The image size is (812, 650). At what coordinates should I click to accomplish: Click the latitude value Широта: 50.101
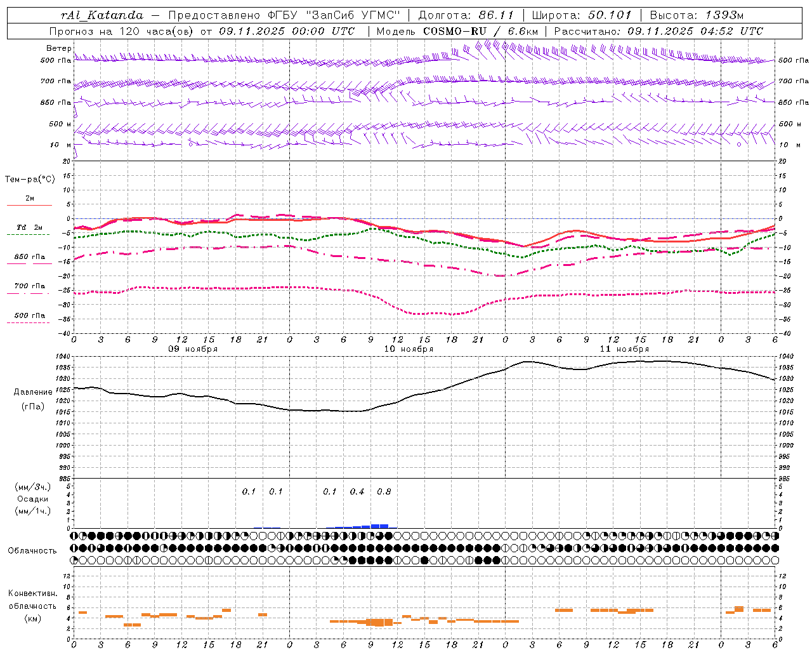click(582, 15)
